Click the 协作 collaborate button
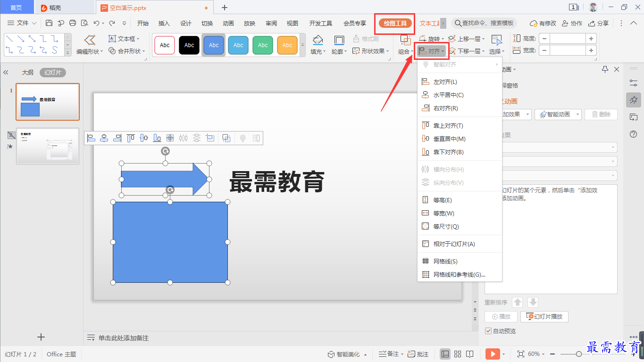Screen dimensions: 644x362 point(572,23)
